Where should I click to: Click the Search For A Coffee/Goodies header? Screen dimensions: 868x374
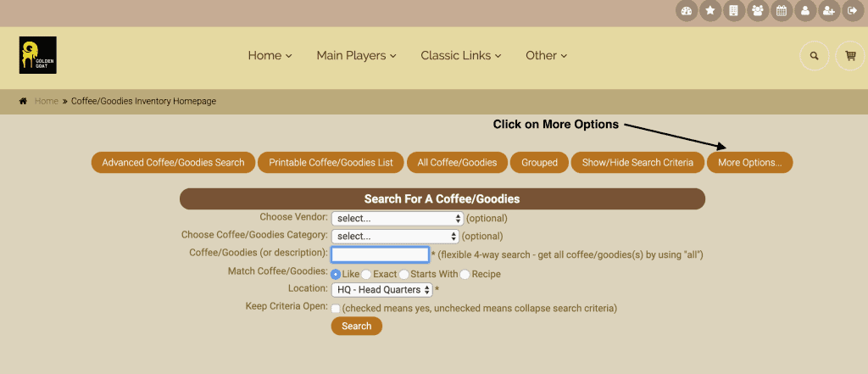coord(442,199)
